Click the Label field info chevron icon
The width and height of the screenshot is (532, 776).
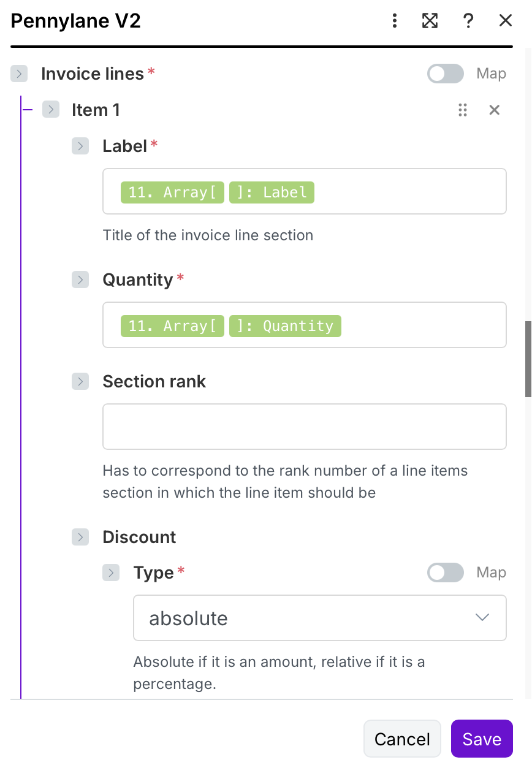tap(80, 146)
